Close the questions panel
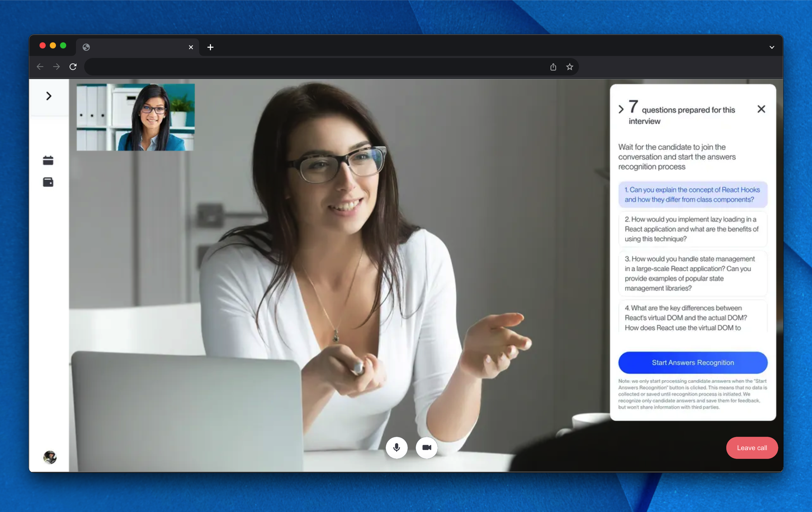This screenshot has height=512, width=812. click(x=761, y=109)
